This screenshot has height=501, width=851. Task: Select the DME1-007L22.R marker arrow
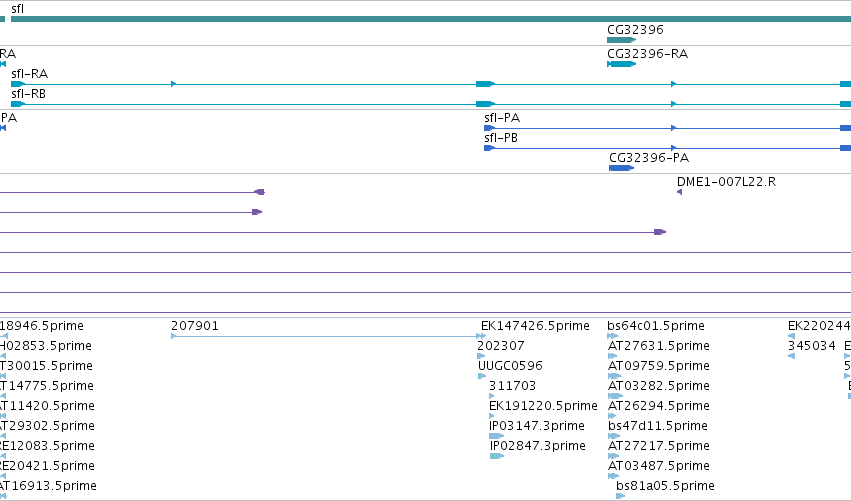[x=679, y=192]
